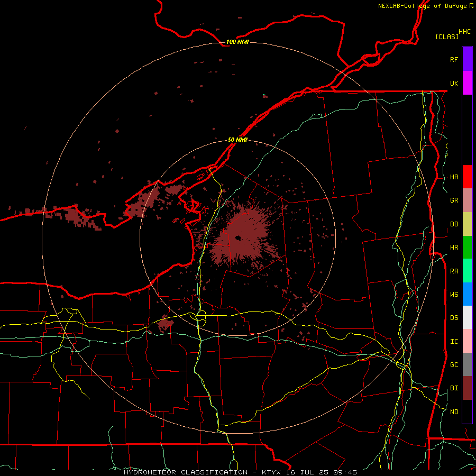The height and width of the screenshot is (476, 476).
Task: Click the 100 NMI range ring label
Action: tap(237, 42)
